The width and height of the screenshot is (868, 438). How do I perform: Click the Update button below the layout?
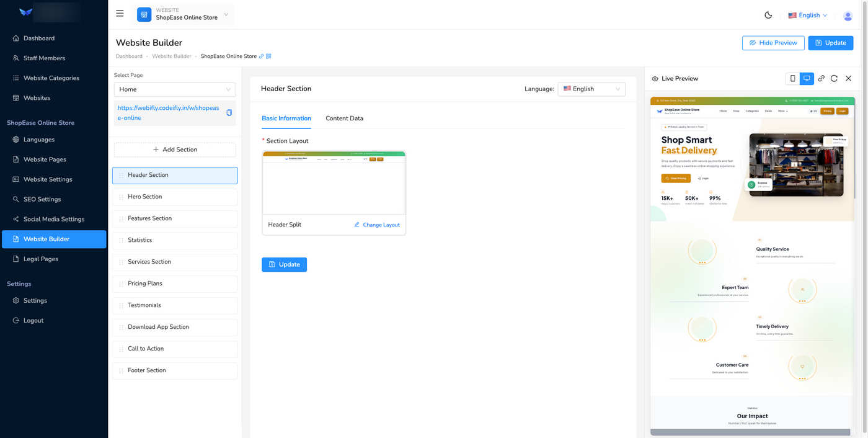click(x=284, y=265)
